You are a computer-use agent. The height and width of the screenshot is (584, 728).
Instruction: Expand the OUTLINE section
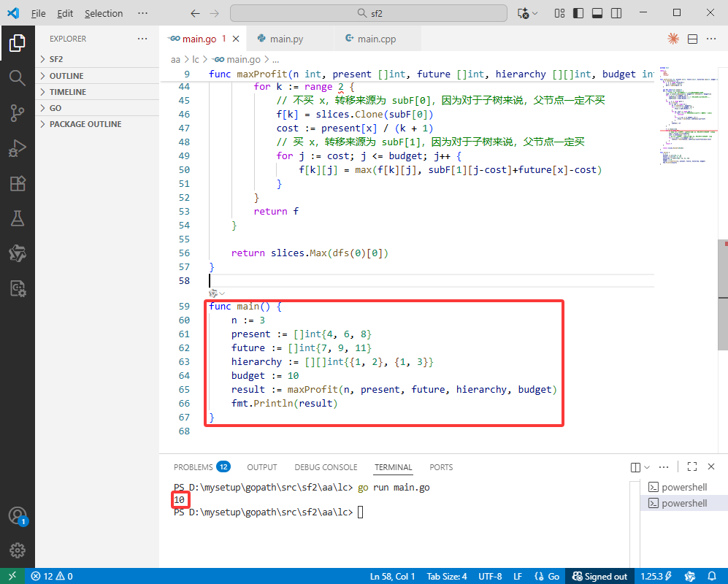(x=97, y=76)
